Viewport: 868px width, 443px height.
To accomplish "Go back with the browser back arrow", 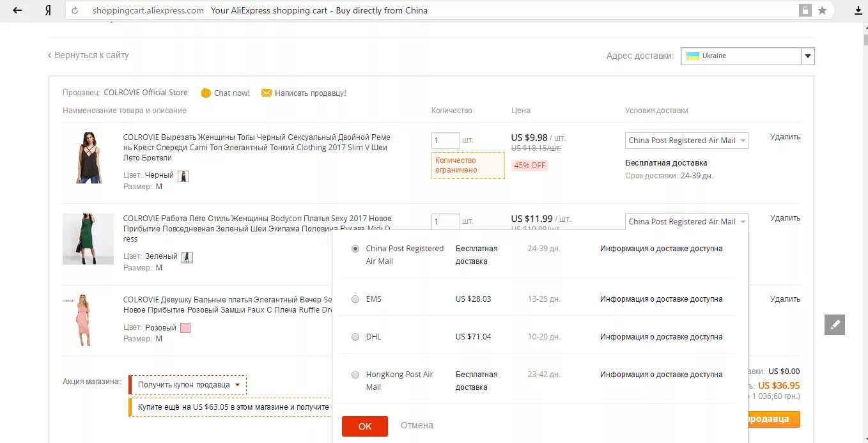I will coord(17,10).
